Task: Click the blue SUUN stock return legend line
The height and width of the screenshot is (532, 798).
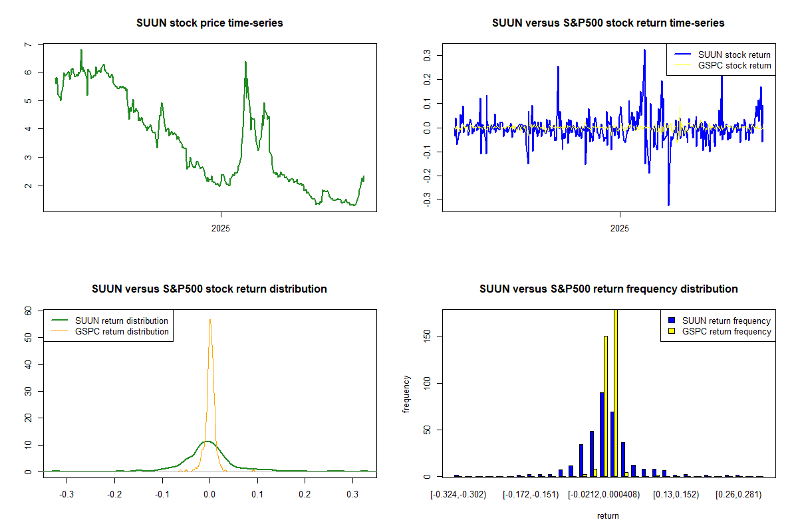Action: (x=683, y=55)
